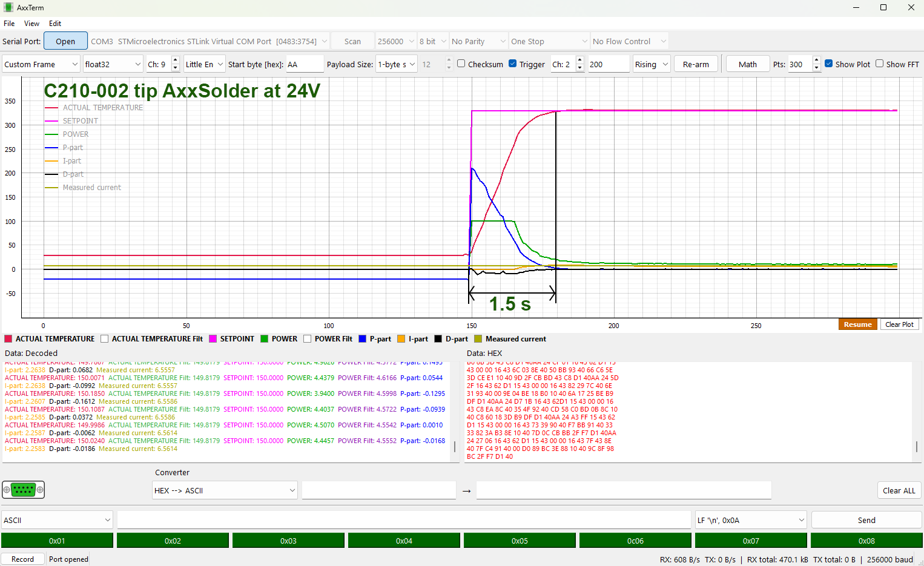Toggle the P-part blue series swatch

tap(363, 339)
